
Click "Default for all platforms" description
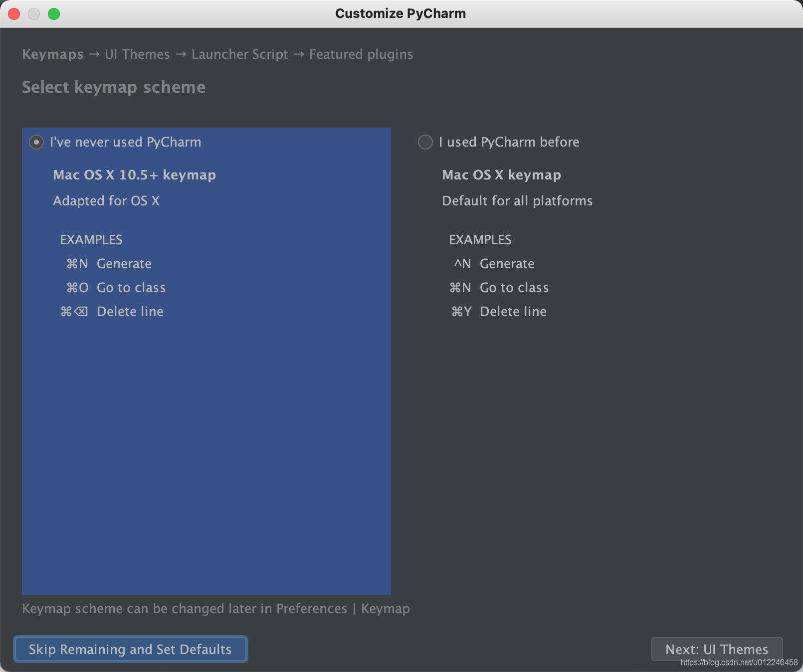517,201
